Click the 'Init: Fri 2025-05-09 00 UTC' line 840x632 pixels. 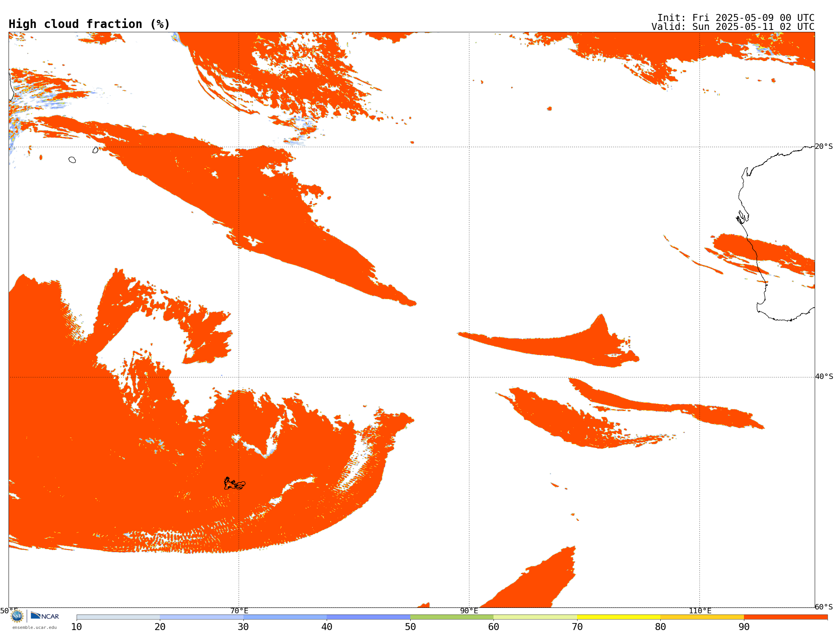click(x=736, y=18)
